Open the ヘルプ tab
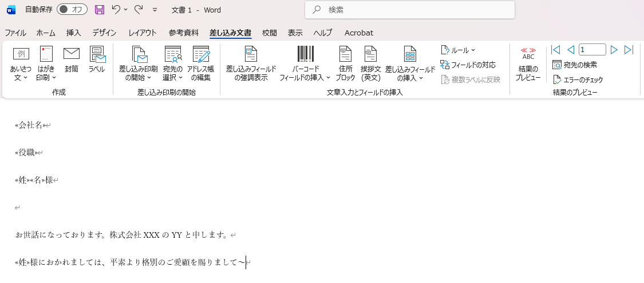 [323, 33]
